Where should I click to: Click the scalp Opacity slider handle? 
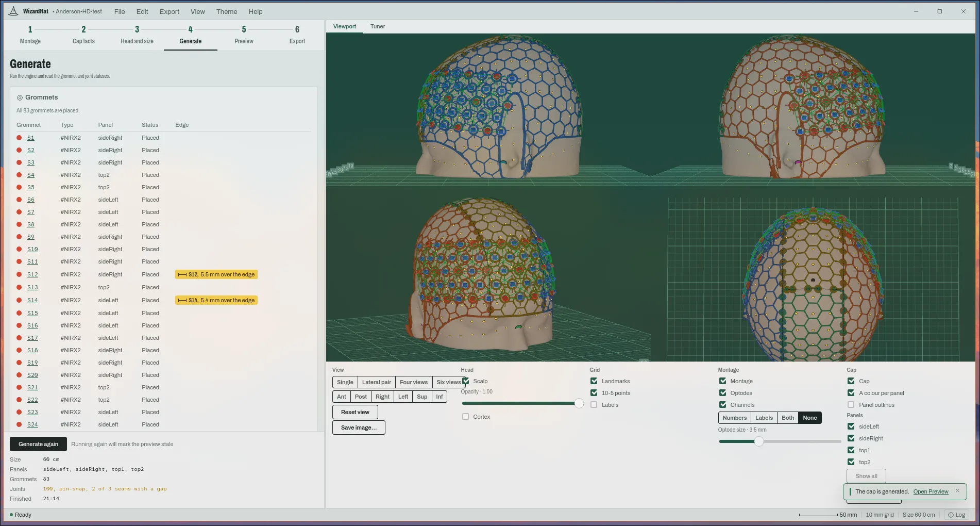[579, 403]
